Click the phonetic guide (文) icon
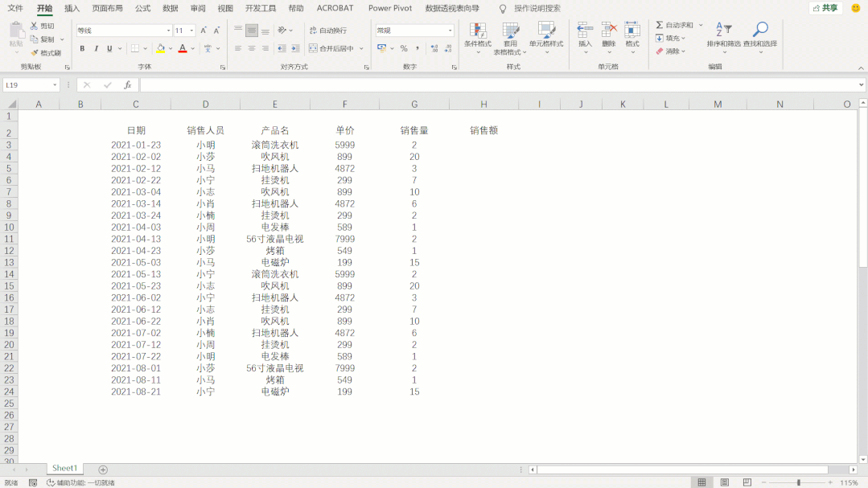 point(208,49)
